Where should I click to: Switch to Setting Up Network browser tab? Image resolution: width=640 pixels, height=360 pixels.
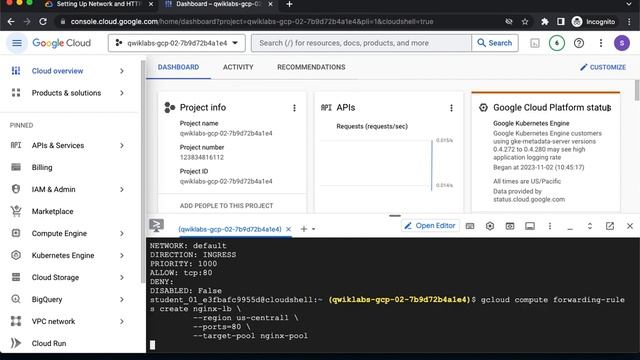coord(99,4)
